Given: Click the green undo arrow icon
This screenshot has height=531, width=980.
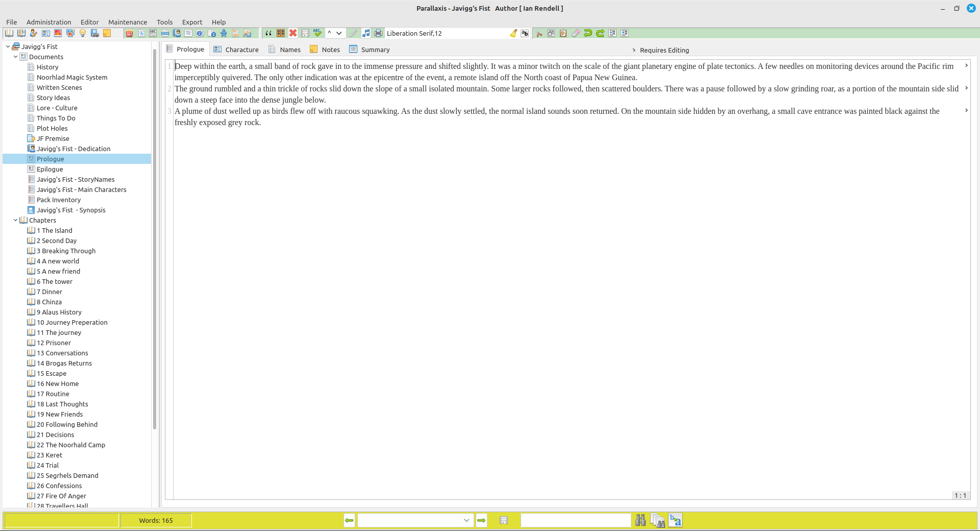Looking at the screenshot, I should pyautogui.click(x=587, y=33).
